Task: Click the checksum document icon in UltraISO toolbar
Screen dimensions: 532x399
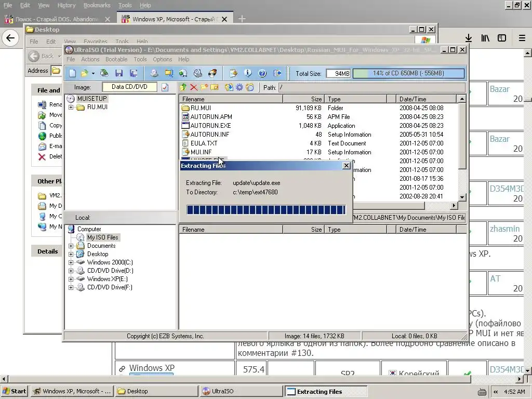Action: [x=233, y=73]
